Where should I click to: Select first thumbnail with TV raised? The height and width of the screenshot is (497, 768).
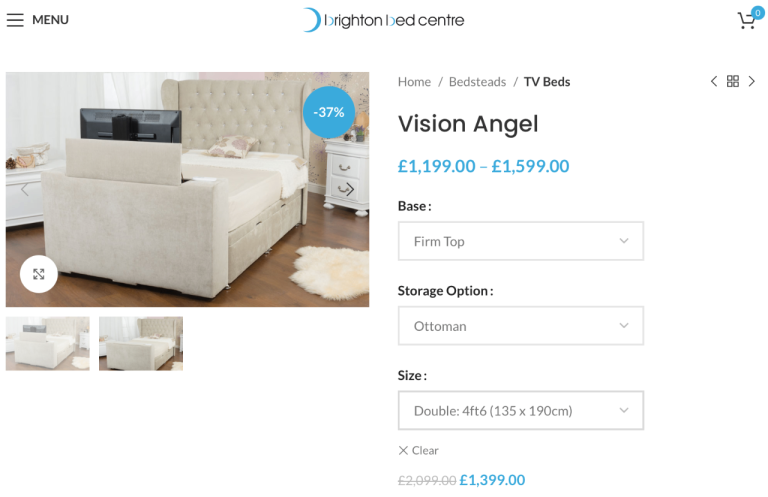48,343
